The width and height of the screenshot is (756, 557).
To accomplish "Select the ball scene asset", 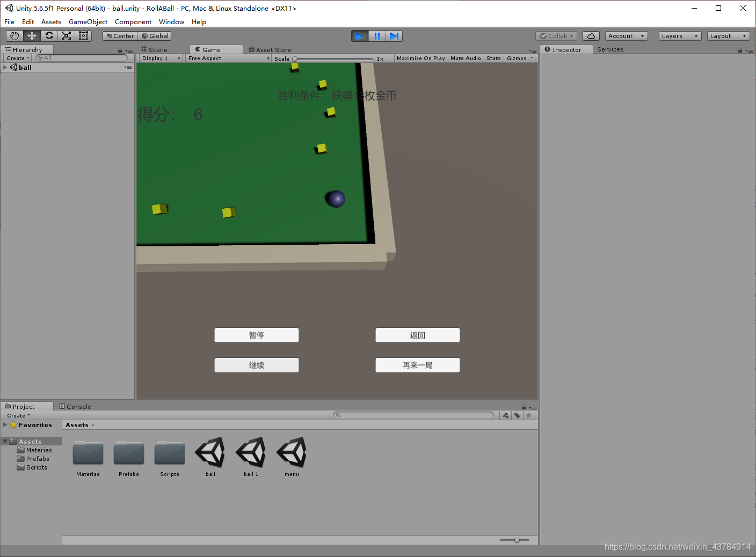I will [210, 453].
